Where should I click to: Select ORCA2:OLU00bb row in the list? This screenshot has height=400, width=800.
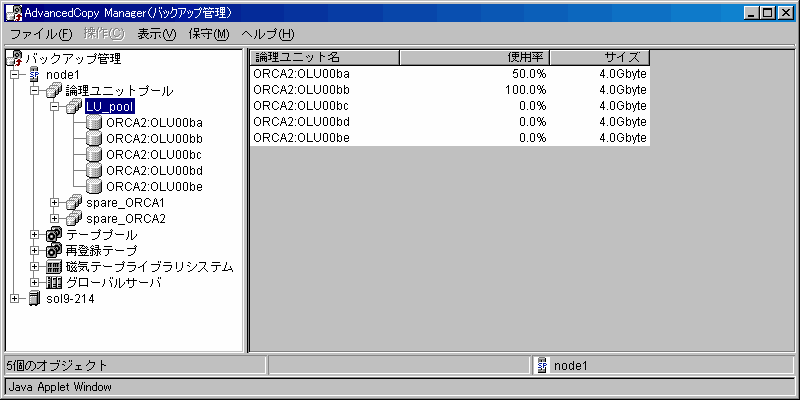(450, 90)
